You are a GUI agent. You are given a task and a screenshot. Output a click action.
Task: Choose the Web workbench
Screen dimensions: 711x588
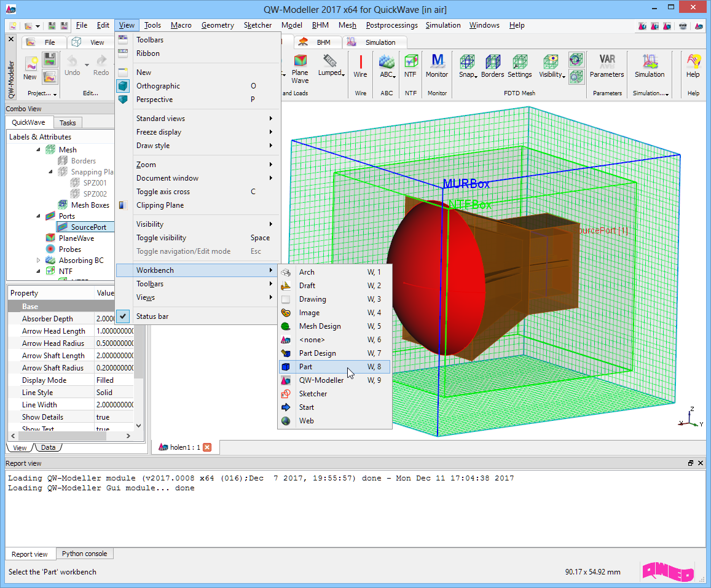pos(335,421)
